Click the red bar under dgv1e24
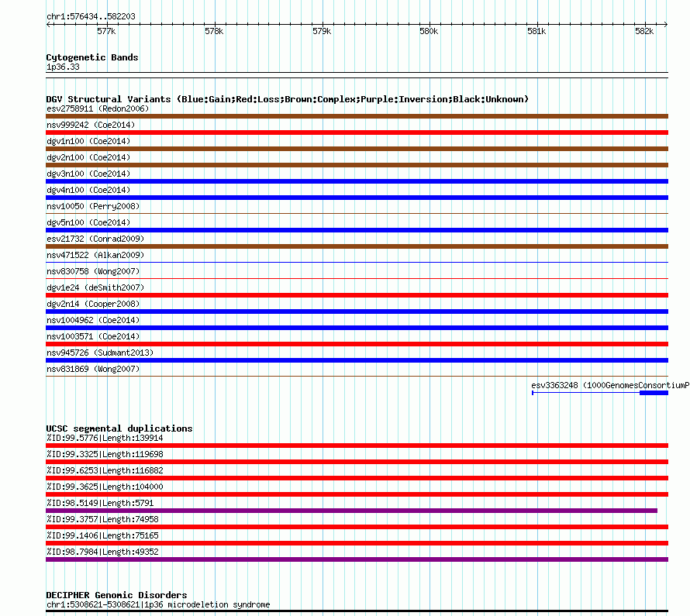Viewport: 690px width, 616px height. (357, 295)
